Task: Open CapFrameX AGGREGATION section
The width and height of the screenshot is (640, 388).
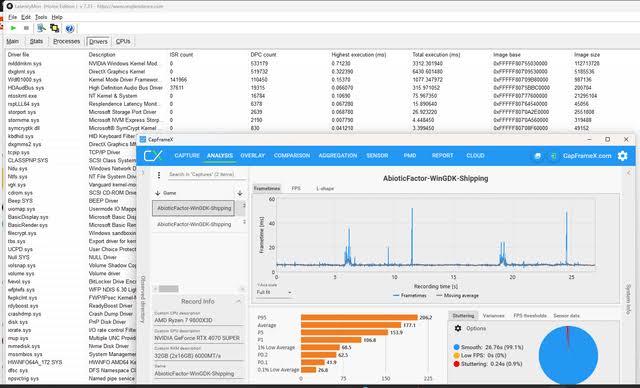Action: click(338, 155)
